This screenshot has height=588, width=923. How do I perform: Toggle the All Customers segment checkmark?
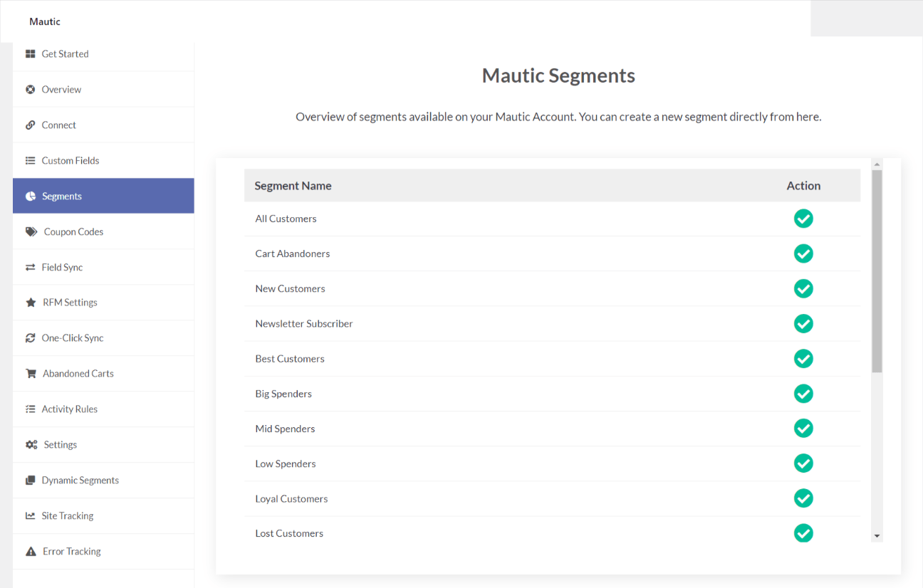(x=803, y=219)
